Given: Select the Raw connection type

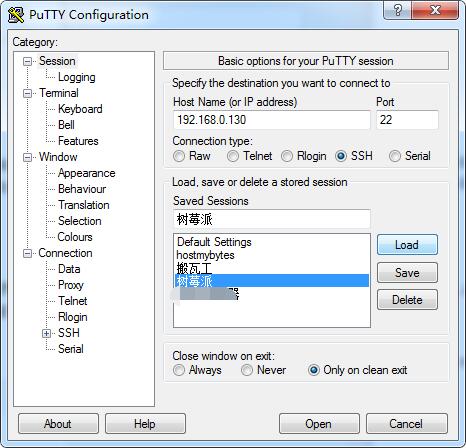Looking at the screenshot, I should tap(179, 156).
